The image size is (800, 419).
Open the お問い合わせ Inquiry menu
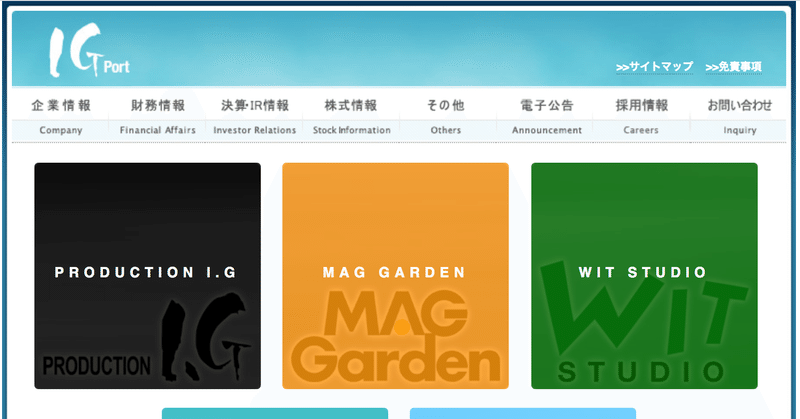pos(739,116)
